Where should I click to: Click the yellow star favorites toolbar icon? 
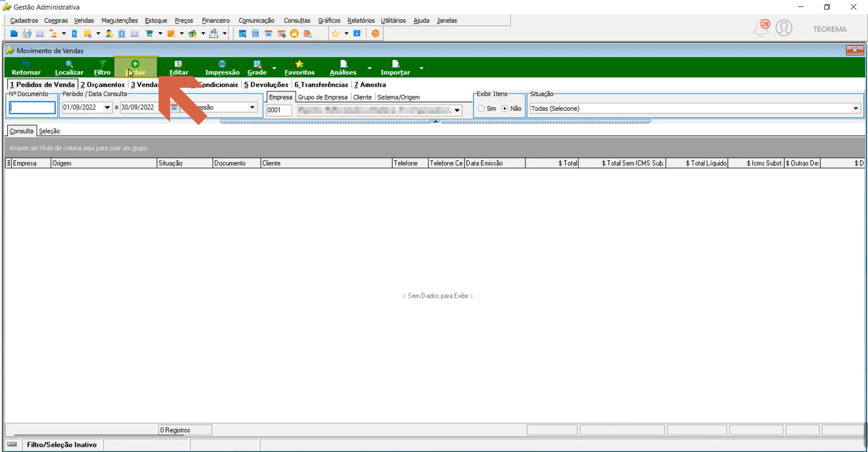[x=336, y=34]
